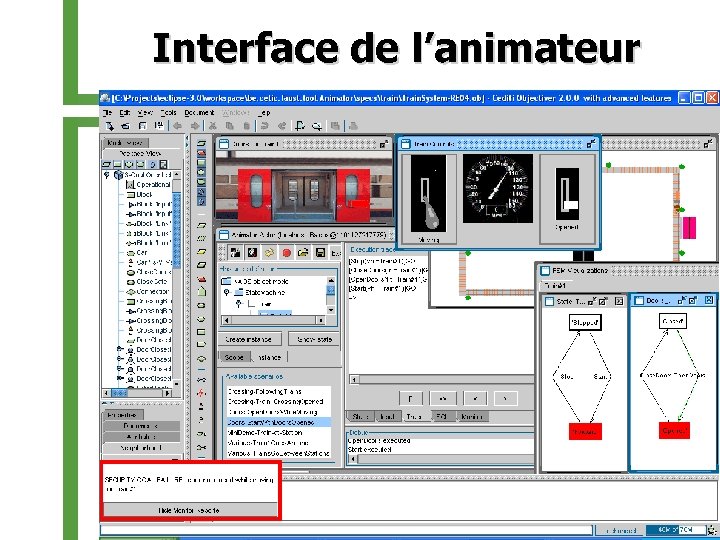This screenshot has width=720, height=540.
Task: Click right arrow of model tree horizontal scrollbar
Action: click(x=168, y=393)
